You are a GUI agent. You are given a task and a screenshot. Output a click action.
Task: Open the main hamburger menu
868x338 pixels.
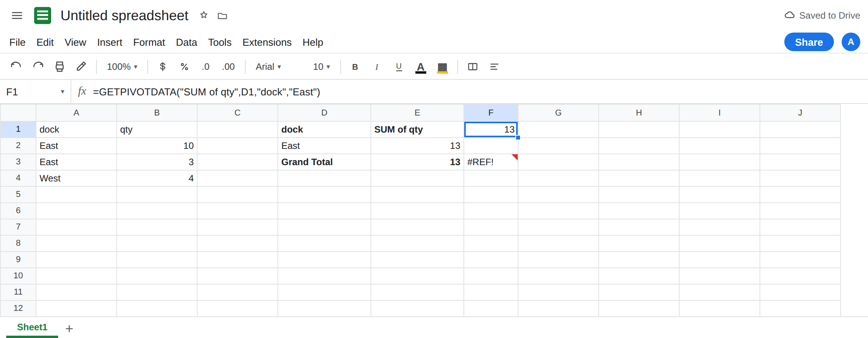(x=17, y=16)
